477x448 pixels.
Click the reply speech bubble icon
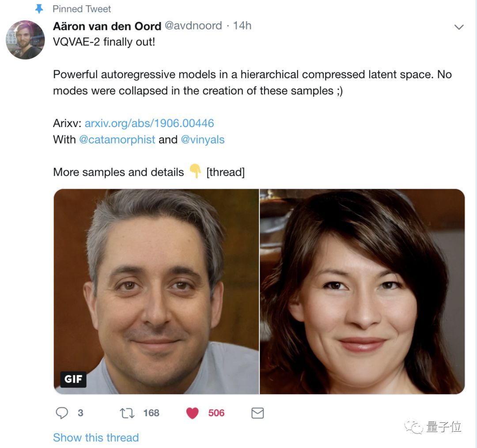click(x=62, y=413)
